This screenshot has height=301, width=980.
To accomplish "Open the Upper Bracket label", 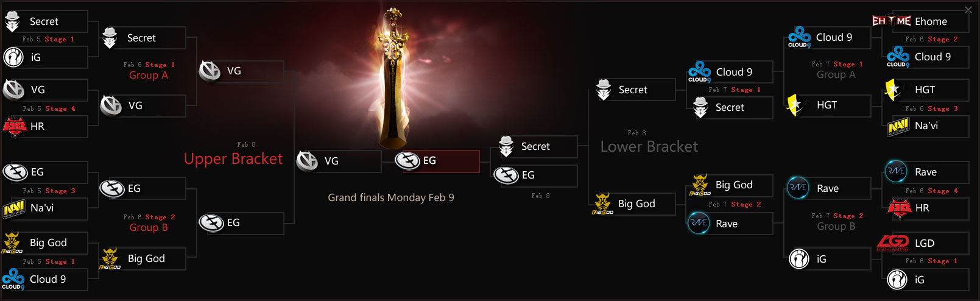I will [x=233, y=159].
